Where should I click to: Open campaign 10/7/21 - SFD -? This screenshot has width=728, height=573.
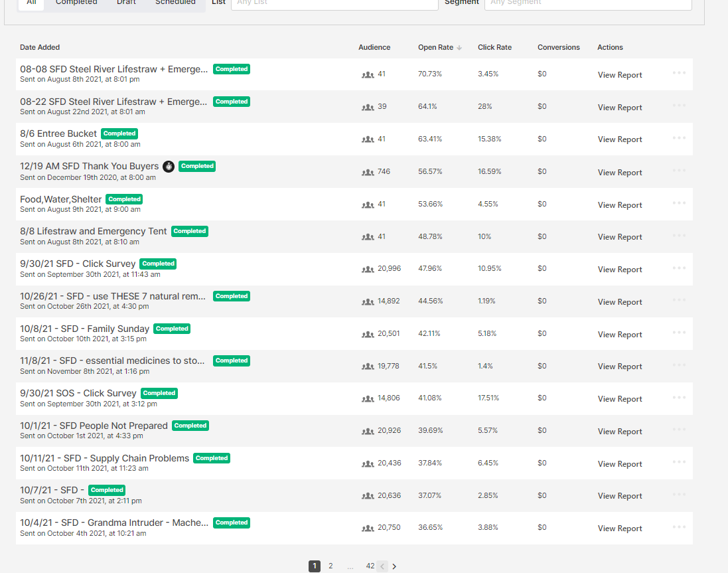point(52,491)
